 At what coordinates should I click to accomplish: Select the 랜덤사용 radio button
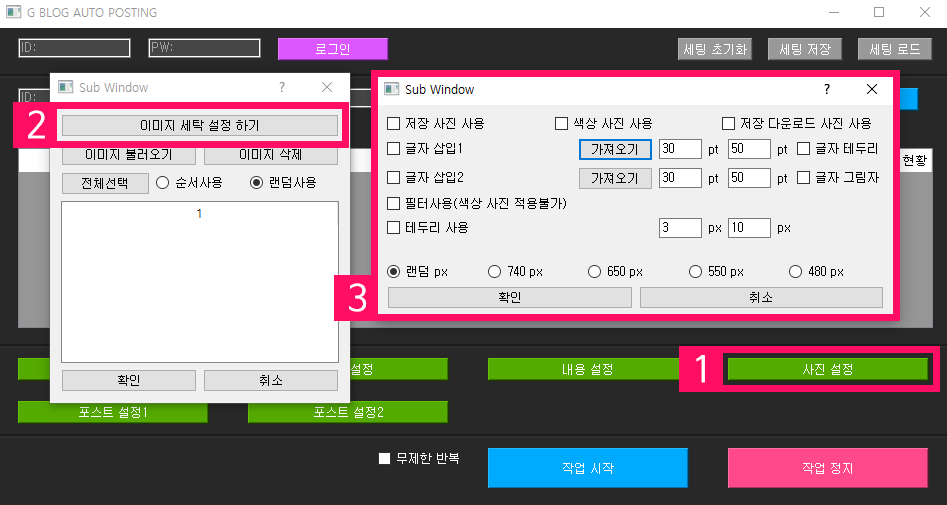coord(257,183)
